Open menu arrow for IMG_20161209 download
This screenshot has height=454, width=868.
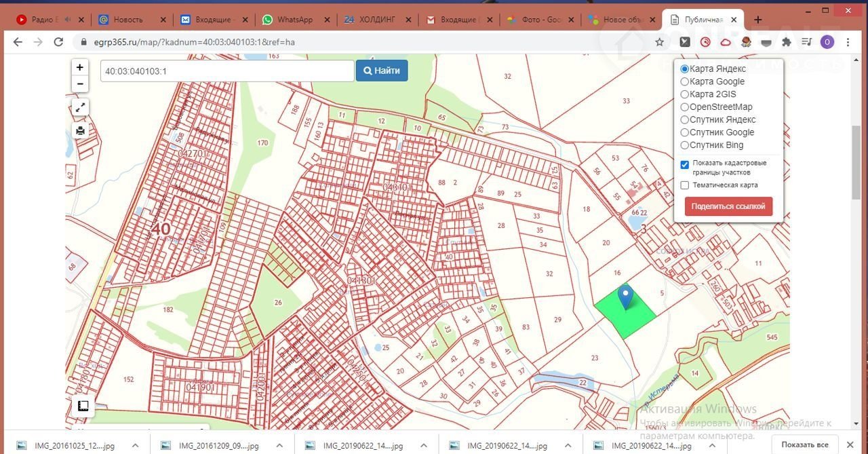point(279,445)
